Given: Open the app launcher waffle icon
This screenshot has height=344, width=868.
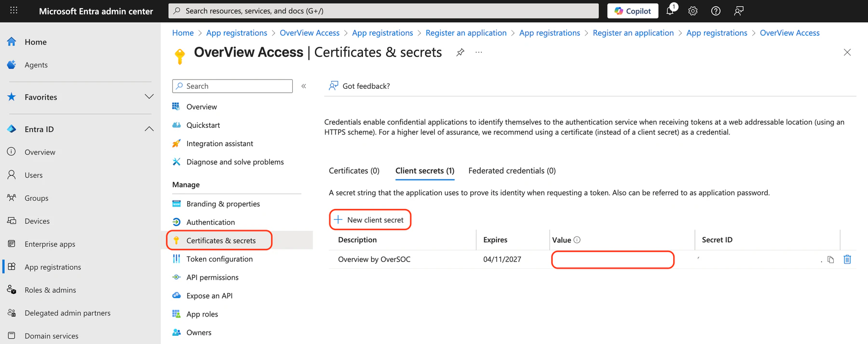Looking at the screenshot, I should click(x=14, y=10).
